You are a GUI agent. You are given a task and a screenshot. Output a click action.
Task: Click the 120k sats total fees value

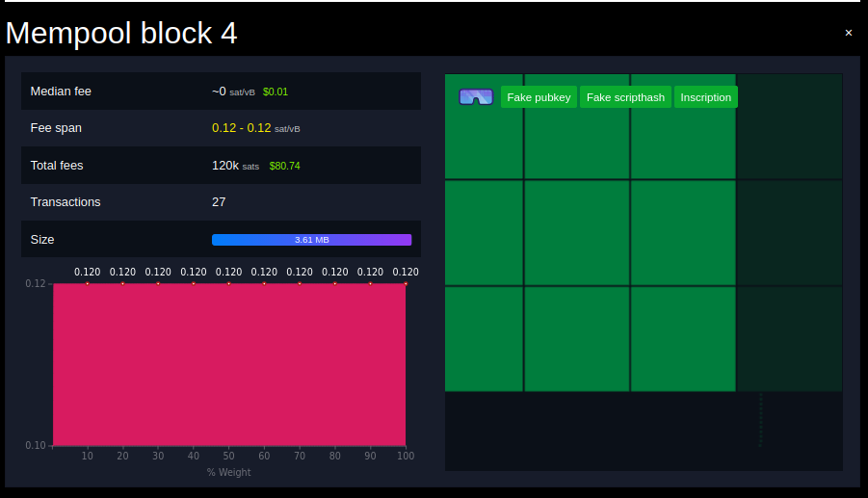[x=235, y=166]
